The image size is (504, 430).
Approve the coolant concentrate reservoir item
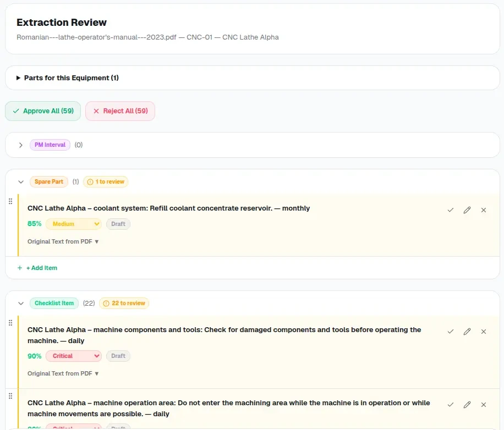[x=450, y=210]
